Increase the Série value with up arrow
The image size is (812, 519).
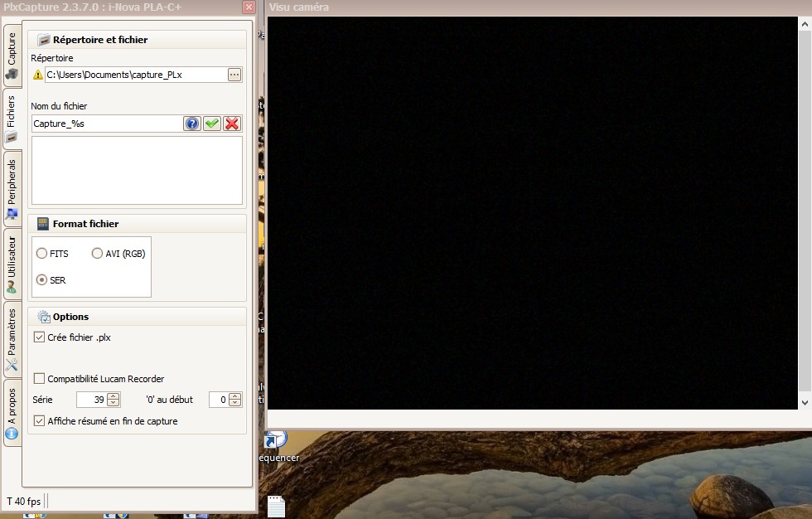click(114, 396)
